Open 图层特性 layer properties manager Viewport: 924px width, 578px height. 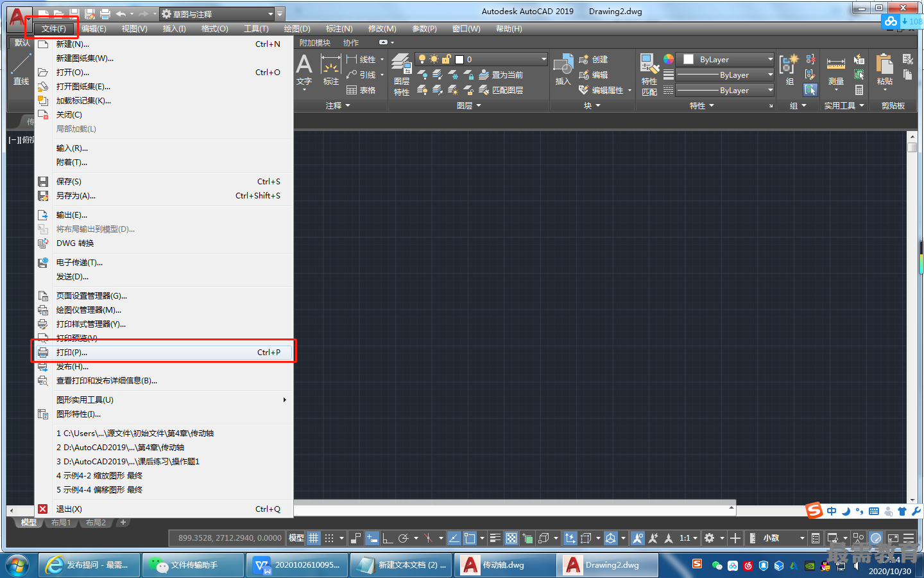(402, 75)
